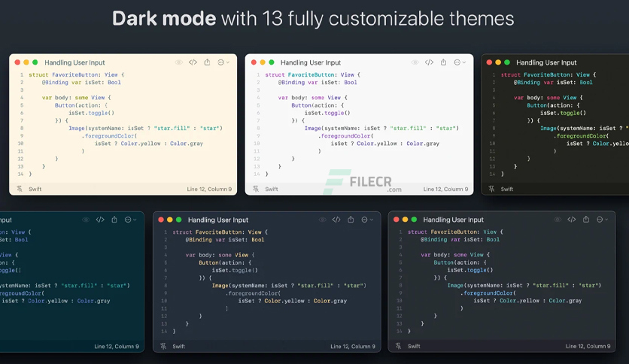Open the ellipsis more menu in the cream-themed window

[223, 62]
